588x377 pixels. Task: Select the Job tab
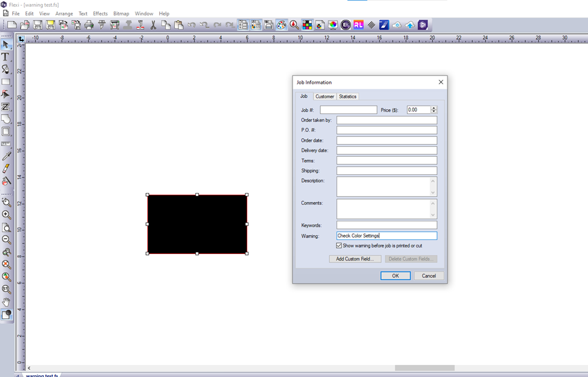click(x=304, y=96)
